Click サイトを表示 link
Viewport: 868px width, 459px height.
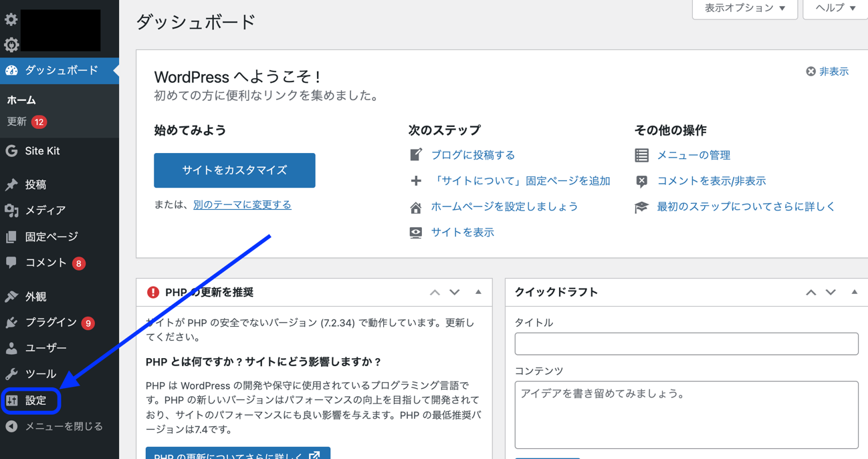coord(463,233)
